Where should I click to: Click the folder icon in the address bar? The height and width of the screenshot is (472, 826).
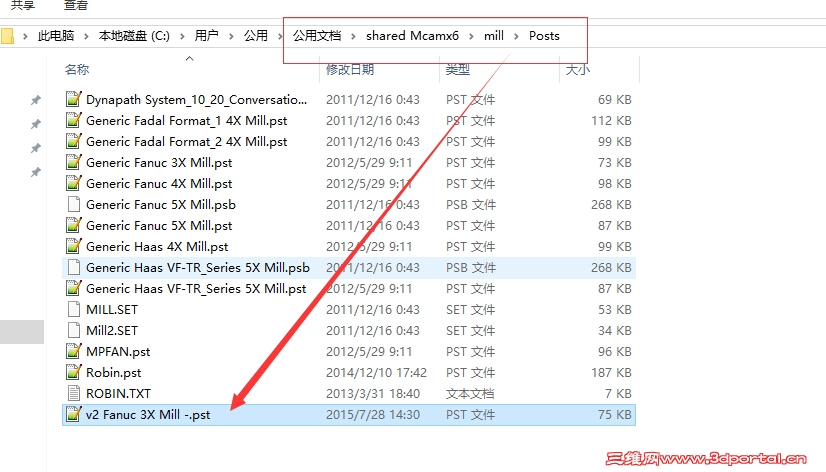[7, 36]
